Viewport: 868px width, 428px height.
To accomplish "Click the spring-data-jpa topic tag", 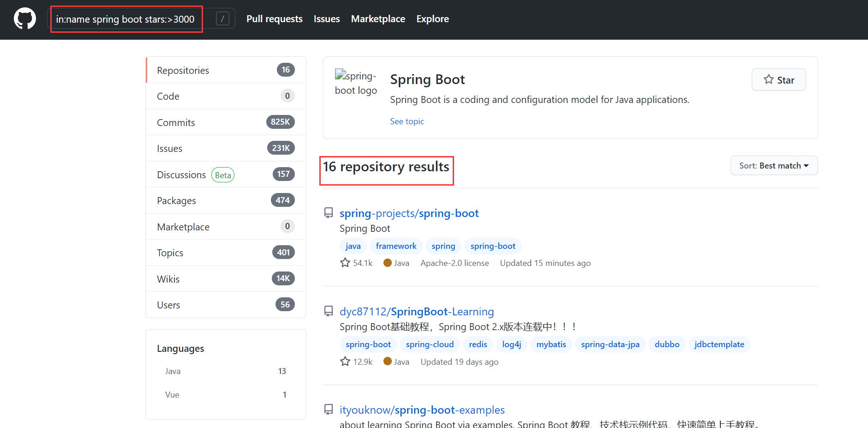I will point(610,344).
